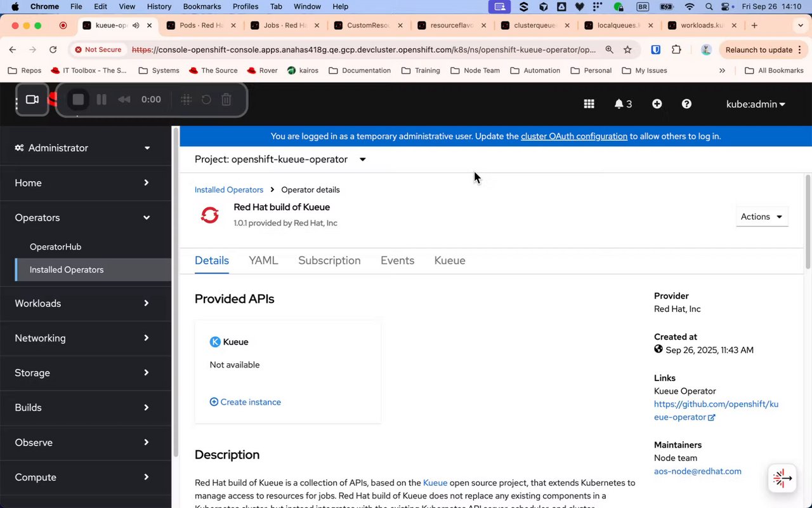
Task: Open the Chrome profile avatar
Action: click(x=705, y=50)
